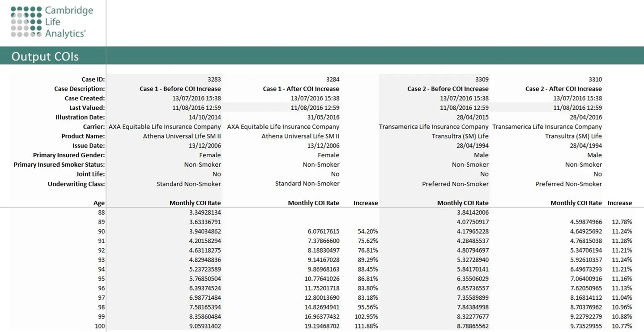The height and width of the screenshot is (332, 644).
Task: Select increase value 89.29%
Action: (x=368, y=260)
